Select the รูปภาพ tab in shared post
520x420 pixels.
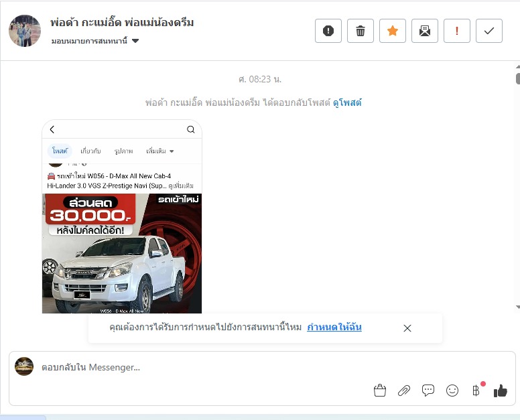[123, 151]
